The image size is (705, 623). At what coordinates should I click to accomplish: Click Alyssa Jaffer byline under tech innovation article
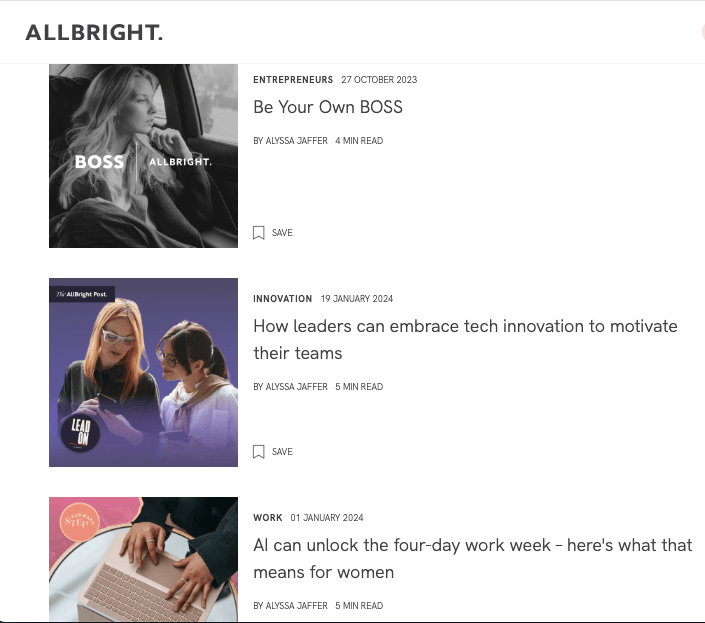(291, 387)
